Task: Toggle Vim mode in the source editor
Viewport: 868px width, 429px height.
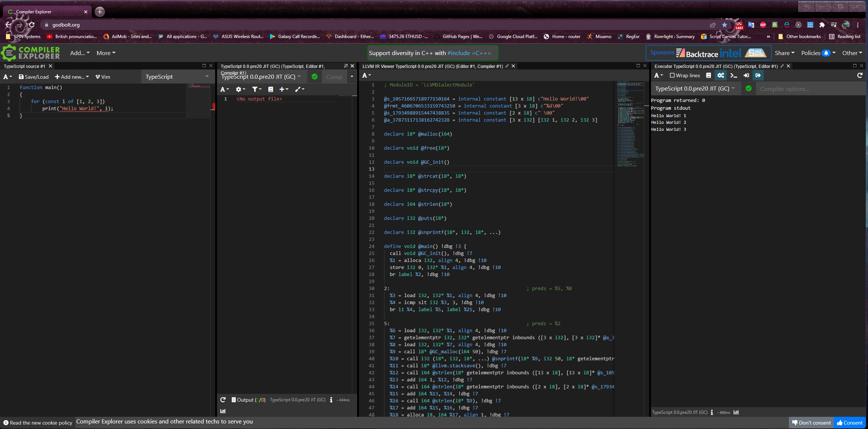Action: (102, 77)
